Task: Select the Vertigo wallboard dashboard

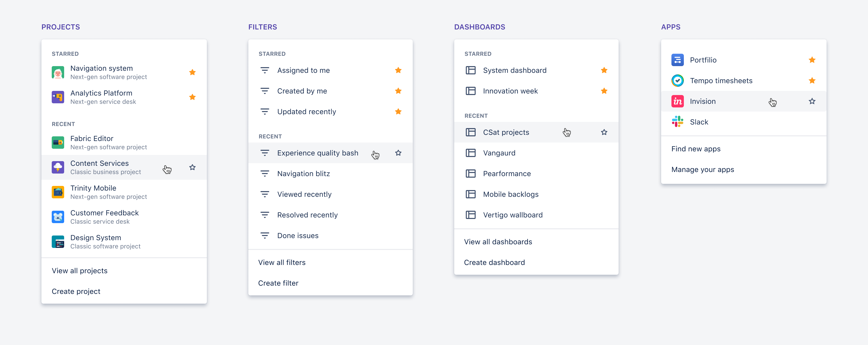Action: point(513,215)
